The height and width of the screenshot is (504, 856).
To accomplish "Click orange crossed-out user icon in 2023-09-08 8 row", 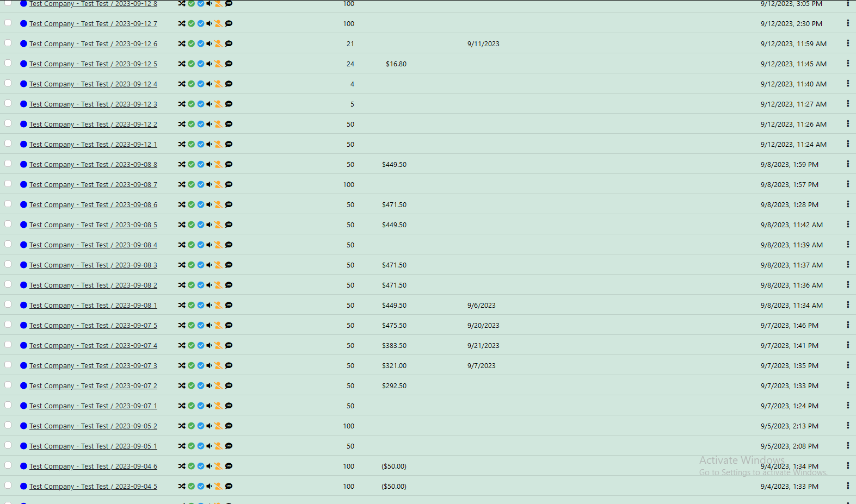I will pyautogui.click(x=218, y=164).
